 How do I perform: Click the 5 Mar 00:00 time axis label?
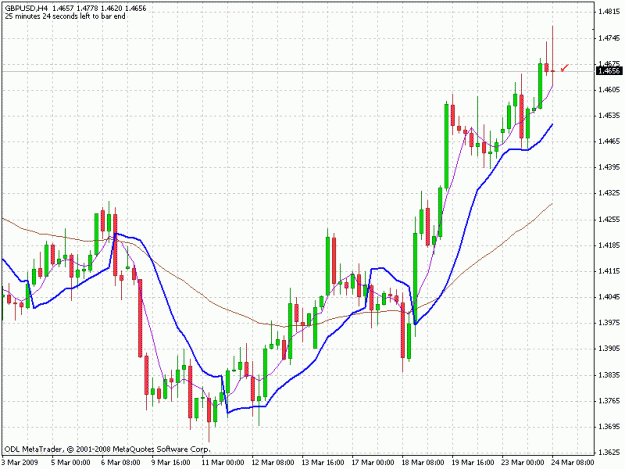pyautogui.click(x=70, y=462)
